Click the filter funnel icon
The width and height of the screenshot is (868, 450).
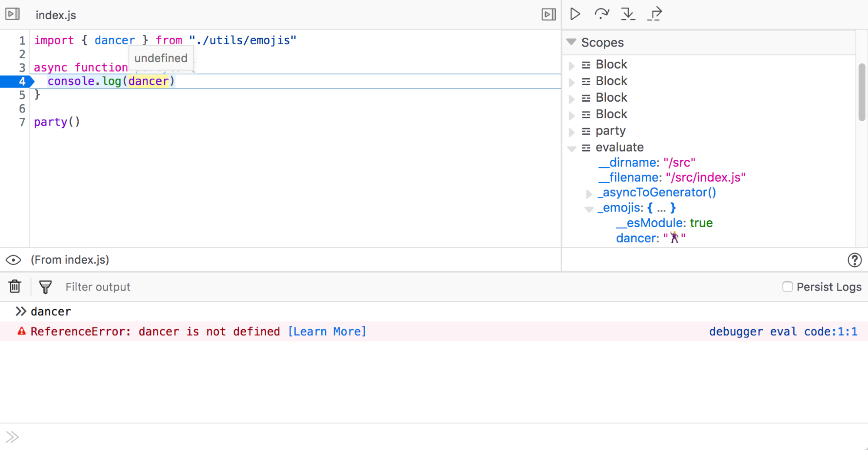45,287
